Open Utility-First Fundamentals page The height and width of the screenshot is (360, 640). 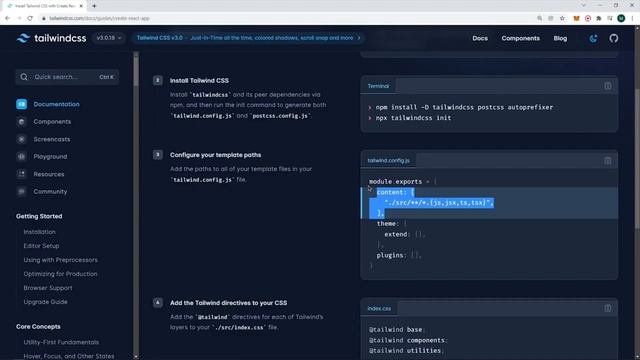[x=61, y=342]
